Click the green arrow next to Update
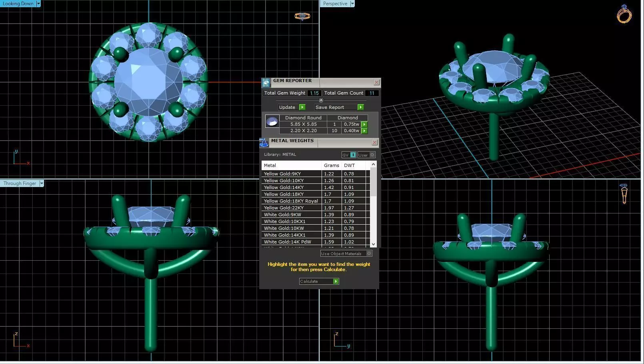This screenshot has width=644, height=364. pos(302,107)
